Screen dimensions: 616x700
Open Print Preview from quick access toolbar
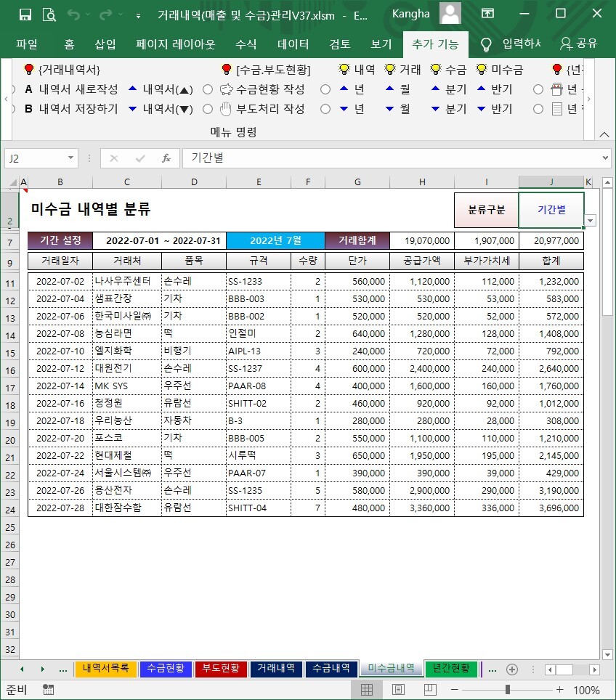49,15
